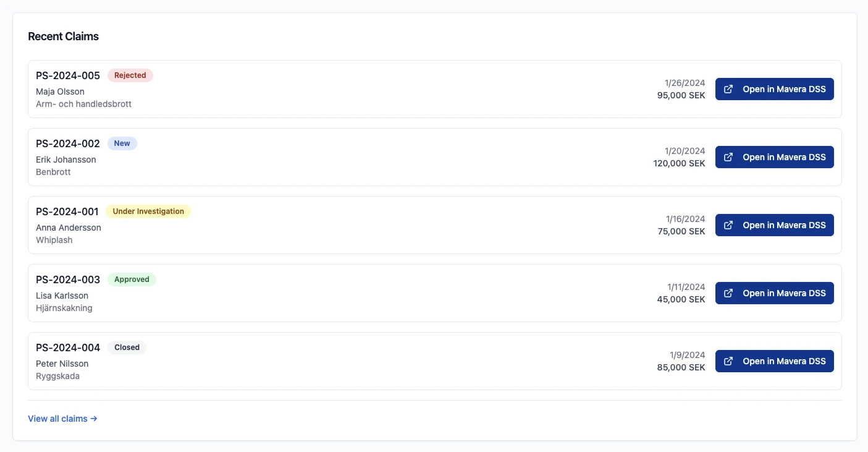Click external-link icon for claim PS-2024-004
Viewport: 868px width, 452px height.
click(728, 361)
